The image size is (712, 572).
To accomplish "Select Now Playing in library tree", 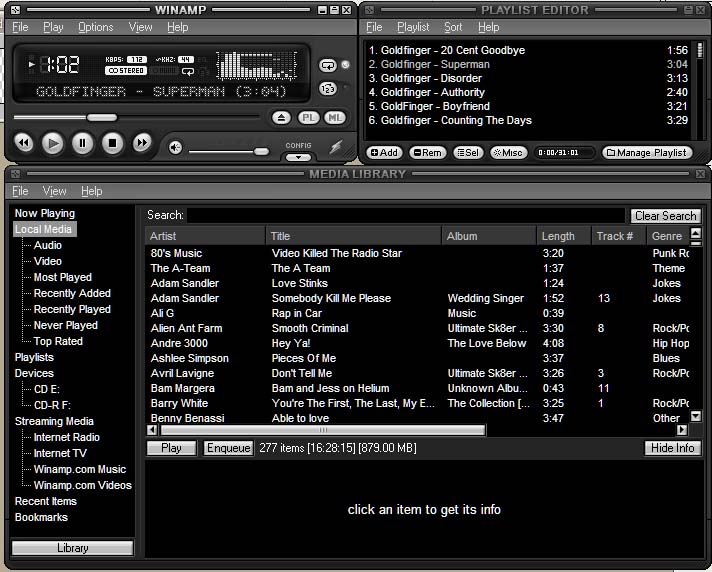I will (x=44, y=213).
